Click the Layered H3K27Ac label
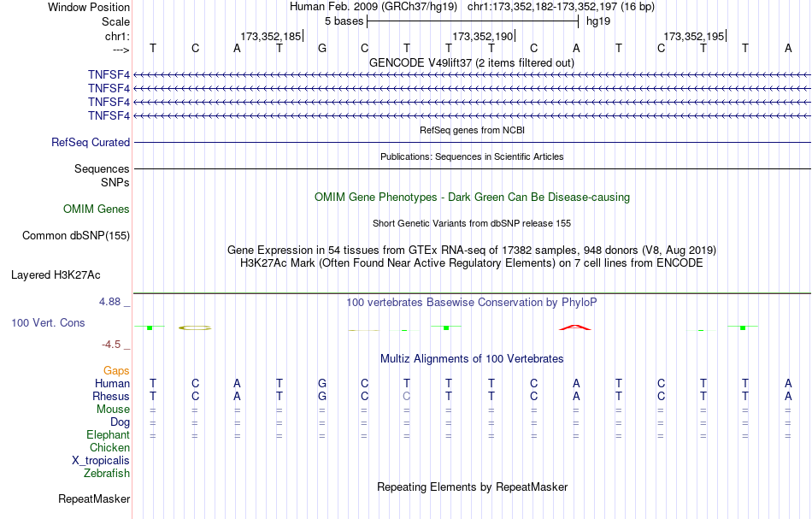The width and height of the screenshot is (812, 519). [56, 275]
